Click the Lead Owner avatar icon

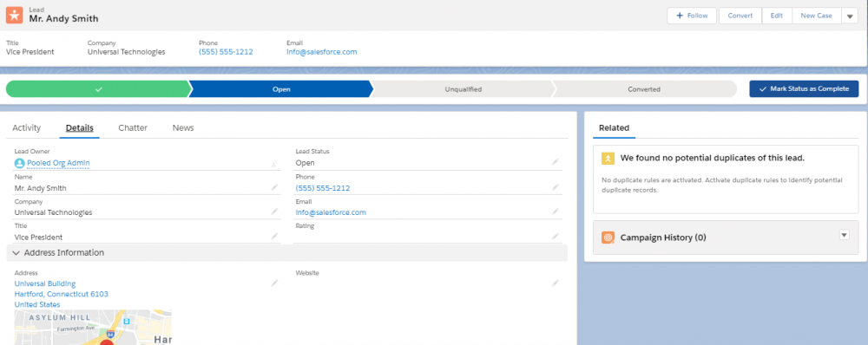coord(19,163)
